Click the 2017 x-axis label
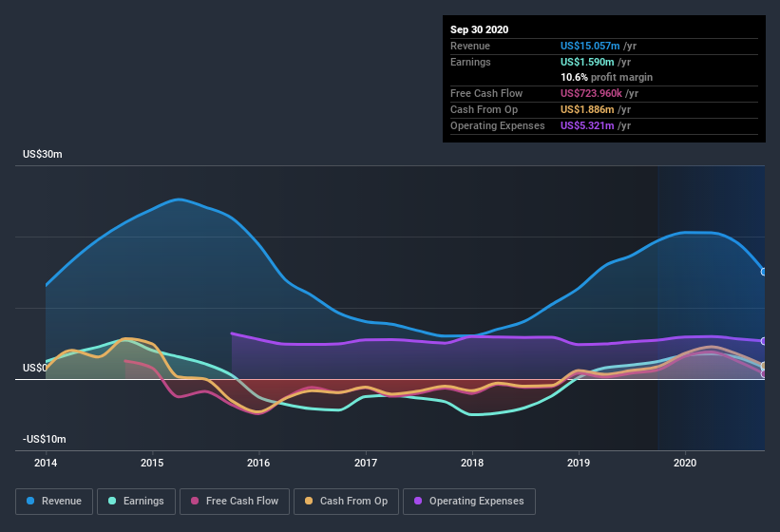Screen dimensions: 780x532 pyautogui.click(x=366, y=463)
